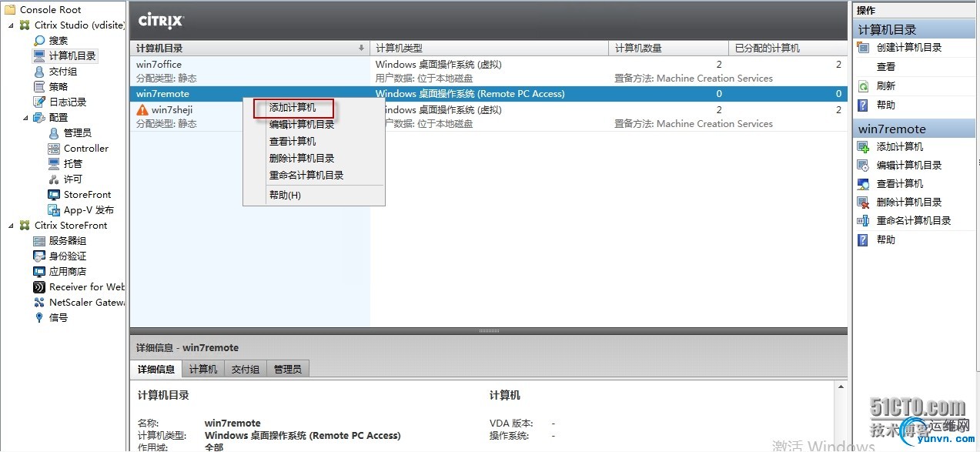Switch to the 管理员 details tab
Viewport: 980px width, 452px height.
[x=287, y=369]
